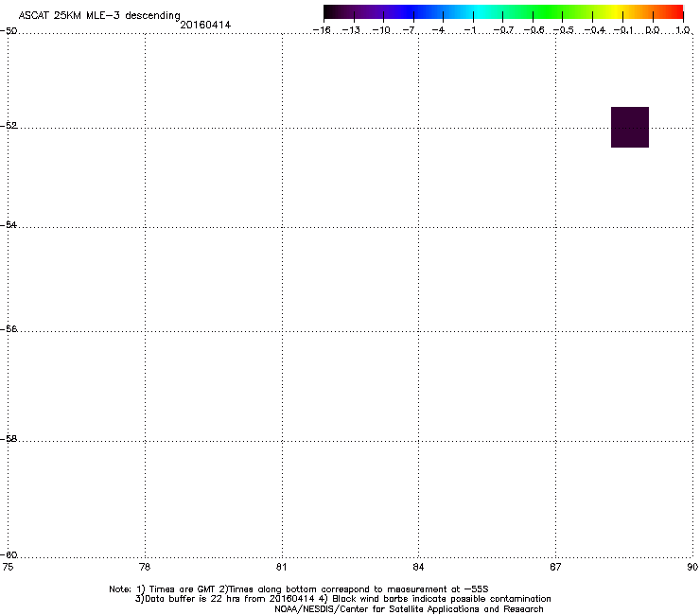Click the longitude axis label 90
This screenshot has width=700, height=615.
click(692, 567)
